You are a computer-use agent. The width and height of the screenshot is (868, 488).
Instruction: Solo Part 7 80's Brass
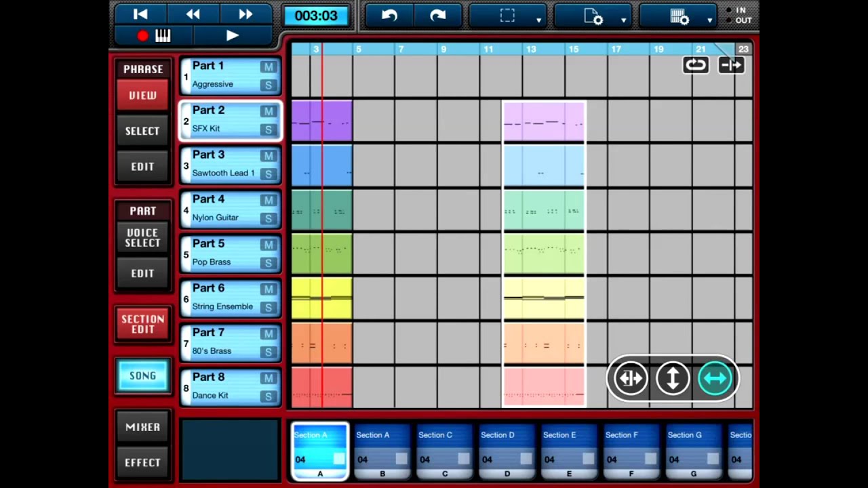pyautogui.click(x=269, y=352)
